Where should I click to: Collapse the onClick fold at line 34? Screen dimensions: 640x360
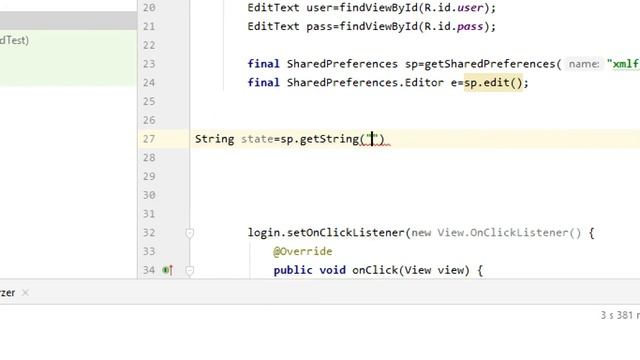pos(189,271)
